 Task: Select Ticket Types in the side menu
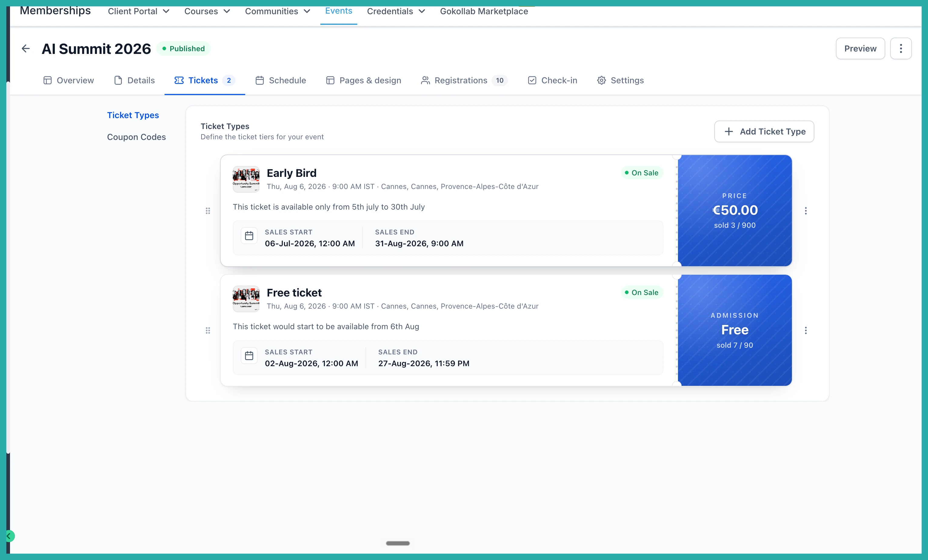(x=133, y=115)
